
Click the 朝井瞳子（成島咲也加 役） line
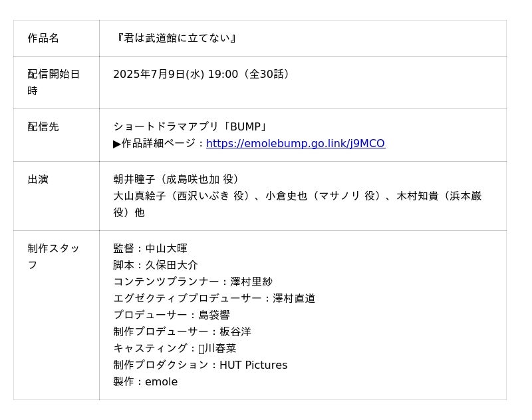click(x=177, y=179)
